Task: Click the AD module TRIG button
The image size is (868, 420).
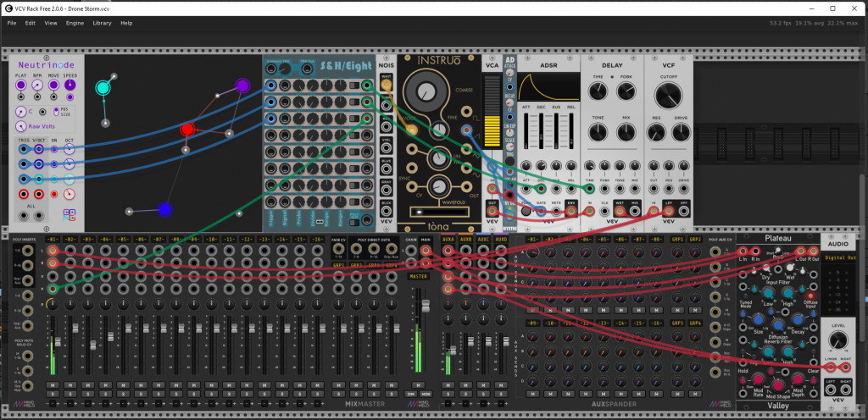Action: click(509, 162)
